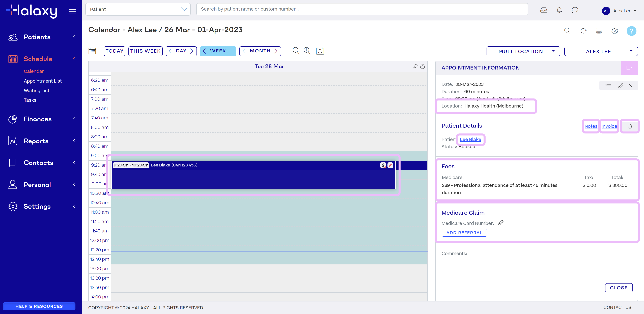Open the notifications bell in header
This screenshot has height=314, width=644.
click(559, 10)
